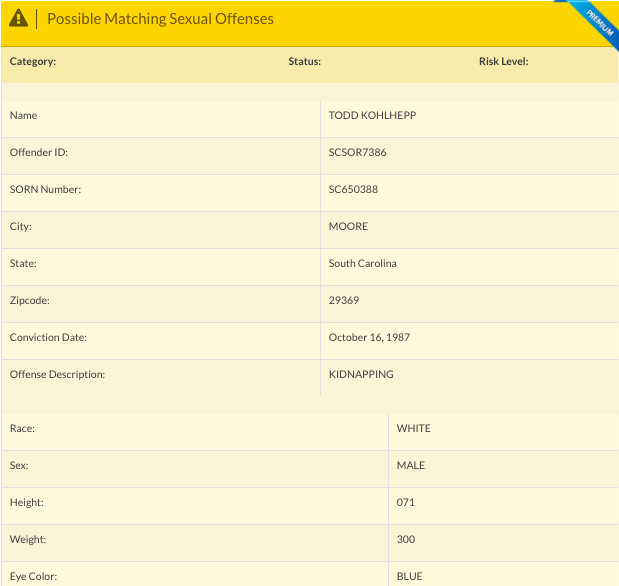
Task: Click the SORN Number value SC650388
Action: click(x=353, y=189)
